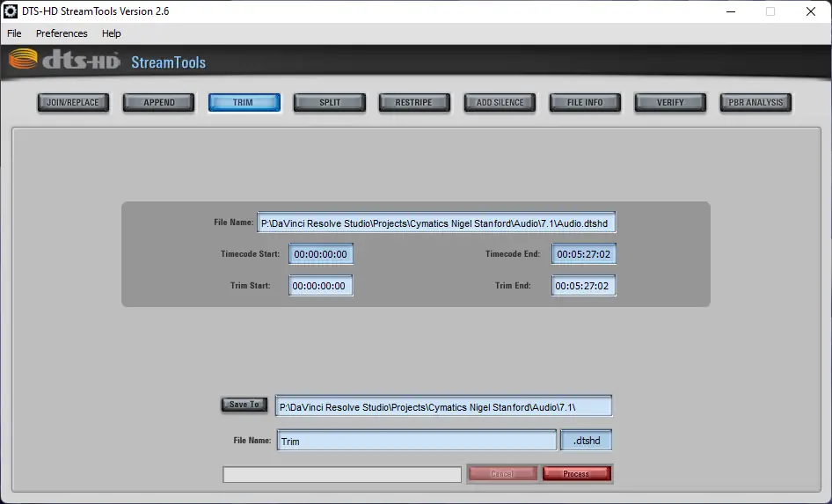The image size is (832, 504).
Task: Click the Timecode Start field
Action: [321, 254]
